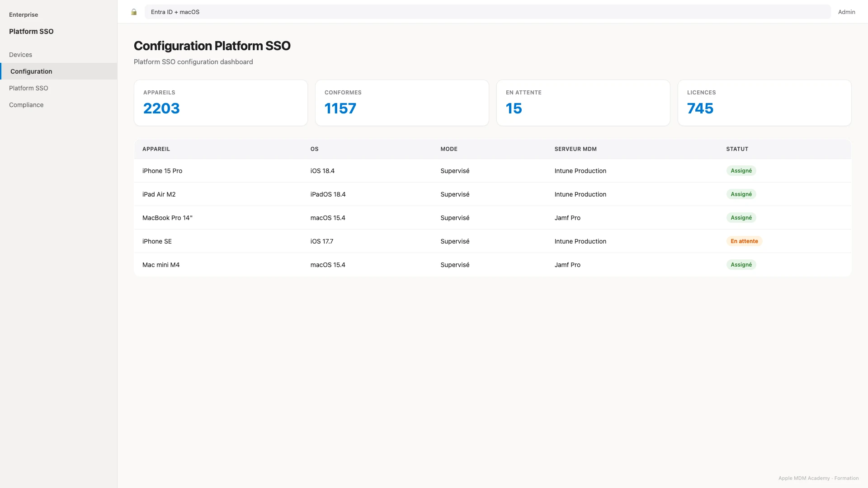Select the En attente 15 card

pyautogui.click(x=583, y=103)
